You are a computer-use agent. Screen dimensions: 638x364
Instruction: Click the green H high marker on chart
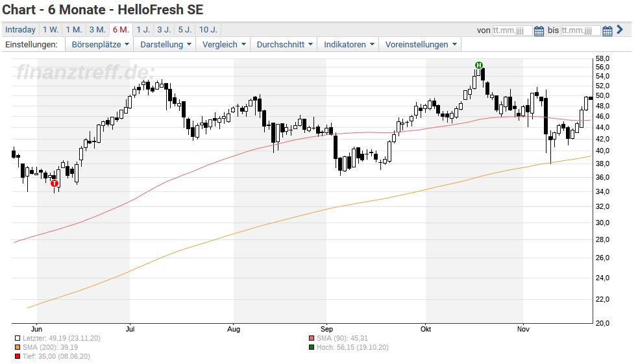[479, 65]
